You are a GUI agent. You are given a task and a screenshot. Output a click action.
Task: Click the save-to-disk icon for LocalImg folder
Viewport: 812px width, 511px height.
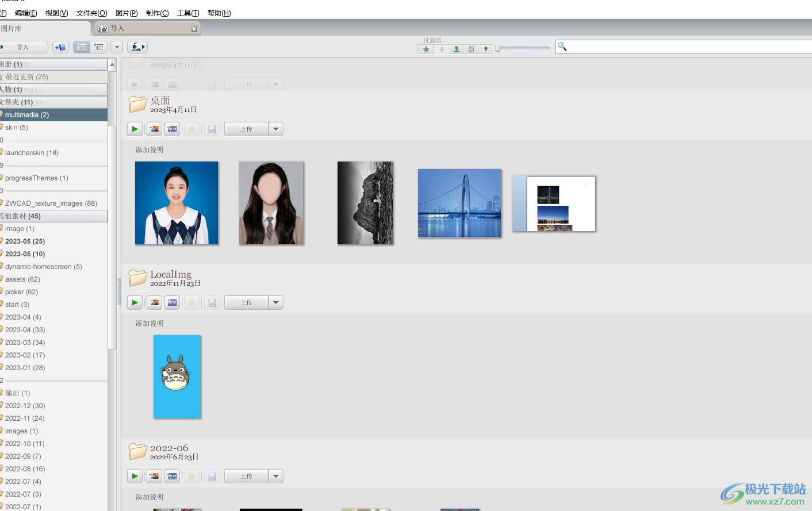(212, 303)
